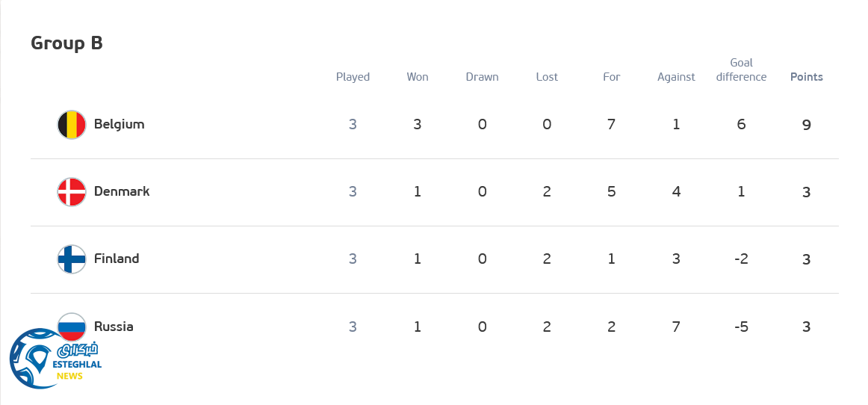
Task: Click the Won column header
Action: pos(418,77)
